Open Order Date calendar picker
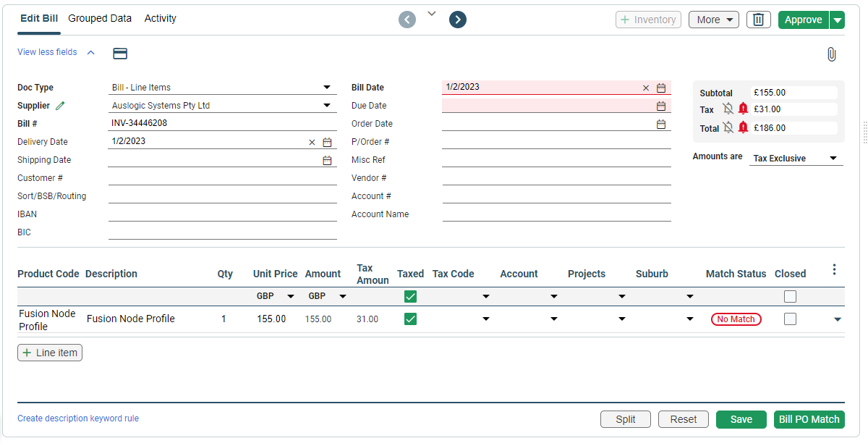Viewport: 868px width, 446px height. tap(661, 124)
